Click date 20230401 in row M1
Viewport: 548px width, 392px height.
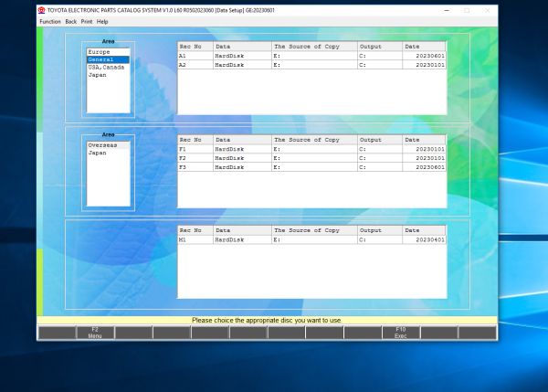(x=424, y=239)
